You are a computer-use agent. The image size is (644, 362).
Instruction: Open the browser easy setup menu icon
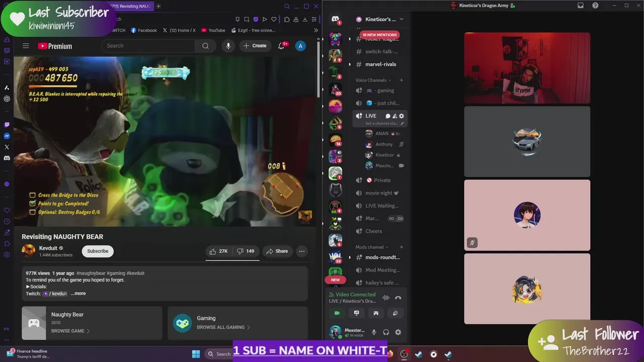(314, 19)
